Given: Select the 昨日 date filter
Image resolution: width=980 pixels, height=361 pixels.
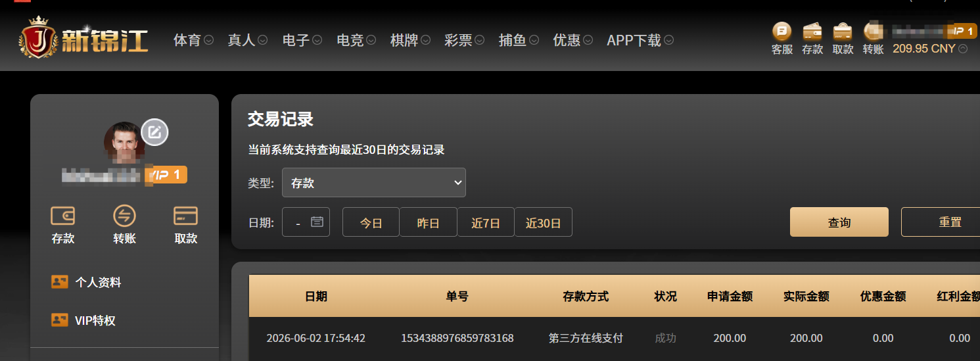Looking at the screenshot, I should tap(428, 222).
